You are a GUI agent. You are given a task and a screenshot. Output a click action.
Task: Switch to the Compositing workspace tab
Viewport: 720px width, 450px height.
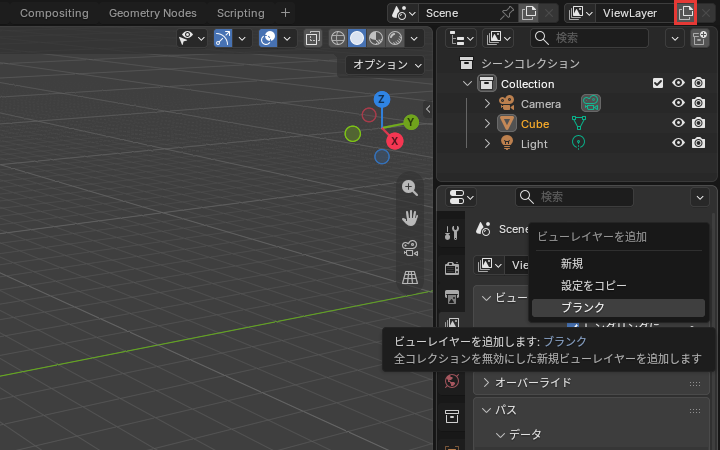point(54,13)
